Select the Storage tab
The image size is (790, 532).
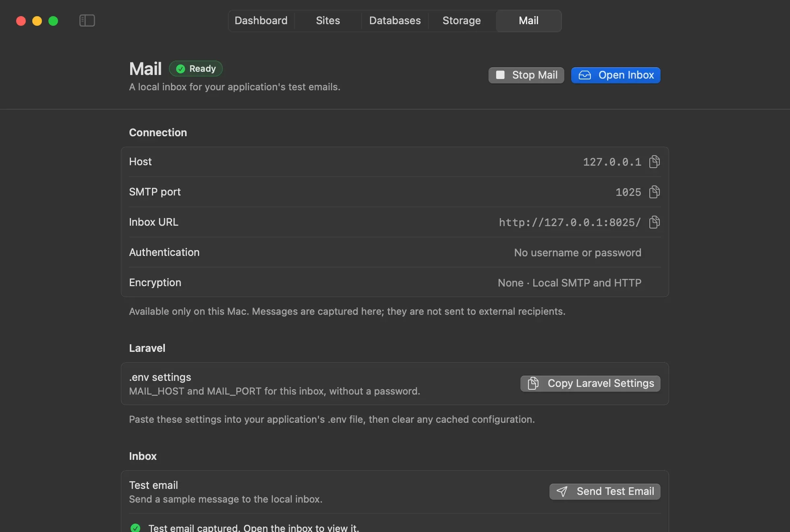462,21
